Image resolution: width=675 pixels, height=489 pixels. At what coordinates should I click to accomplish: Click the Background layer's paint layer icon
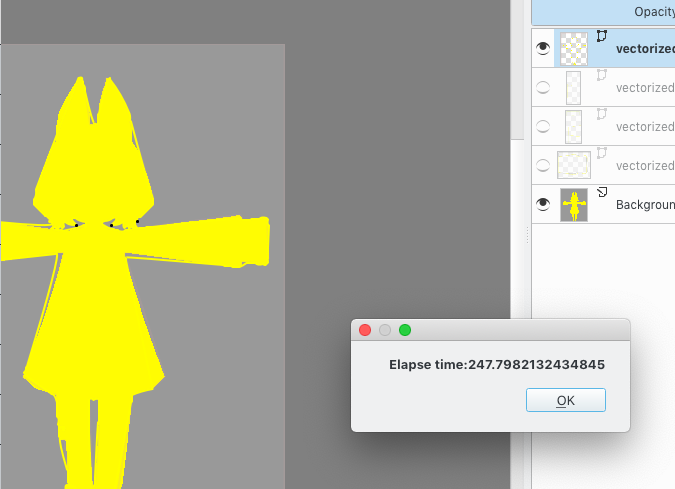point(602,192)
